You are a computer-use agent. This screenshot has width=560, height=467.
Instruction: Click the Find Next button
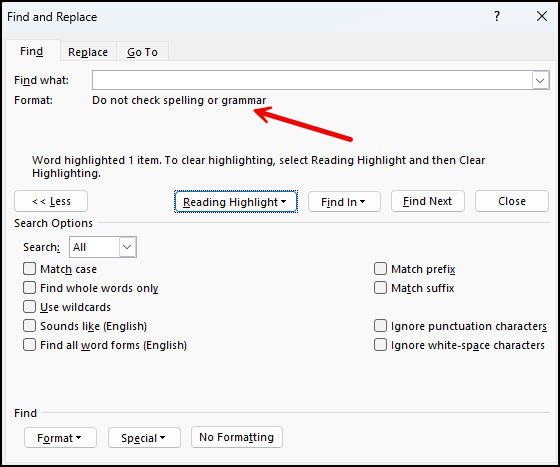pyautogui.click(x=428, y=201)
